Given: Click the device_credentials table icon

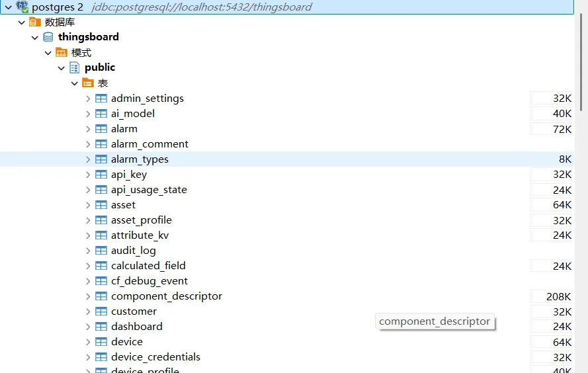Looking at the screenshot, I should 101,357.
